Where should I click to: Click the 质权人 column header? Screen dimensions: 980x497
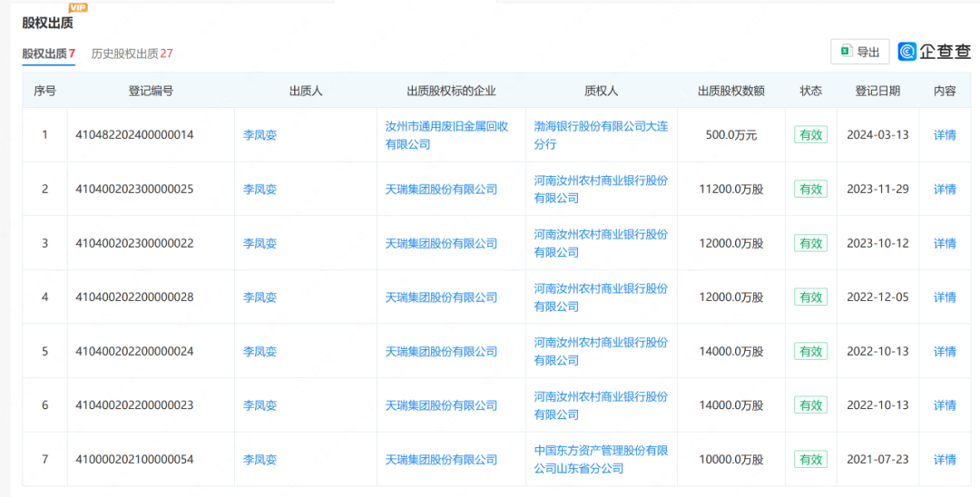point(602,92)
